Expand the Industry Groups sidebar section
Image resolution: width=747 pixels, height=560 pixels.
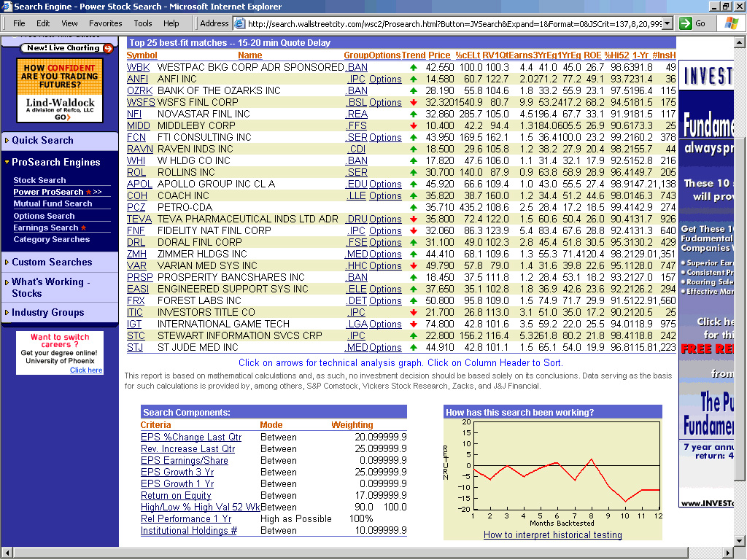coord(47,313)
